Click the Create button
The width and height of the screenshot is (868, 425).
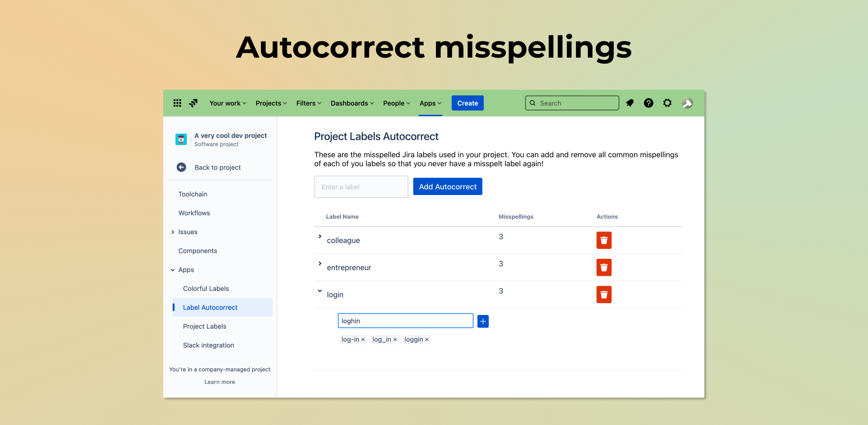coord(467,103)
